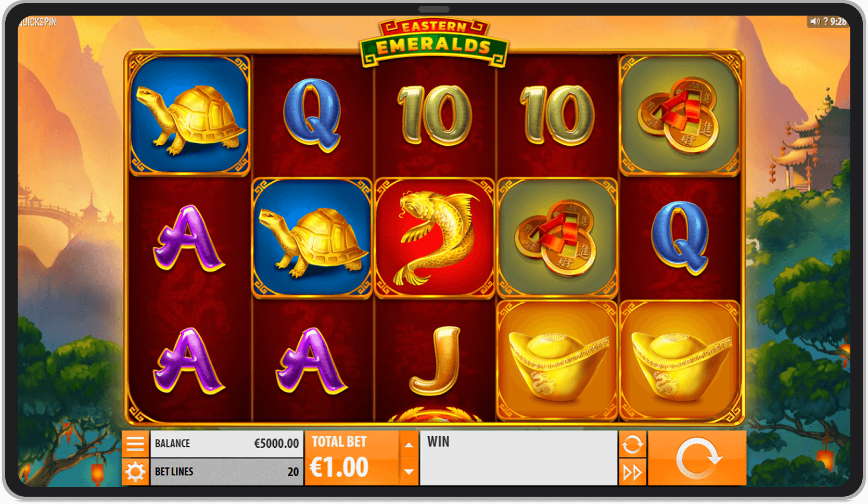Open help via the question mark

(x=825, y=21)
